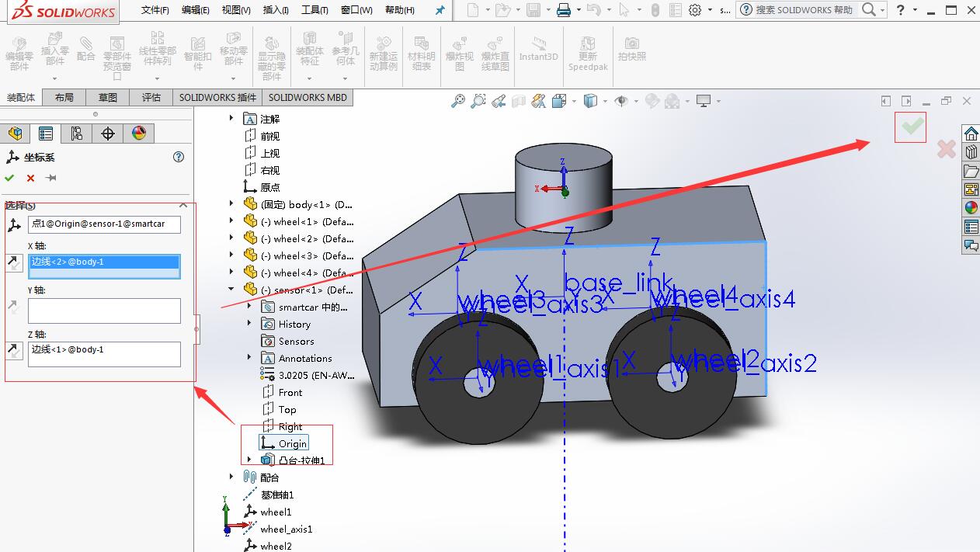The image size is (980, 552).
Task: Cancel coordinate system with small red X
Action: pos(30,178)
